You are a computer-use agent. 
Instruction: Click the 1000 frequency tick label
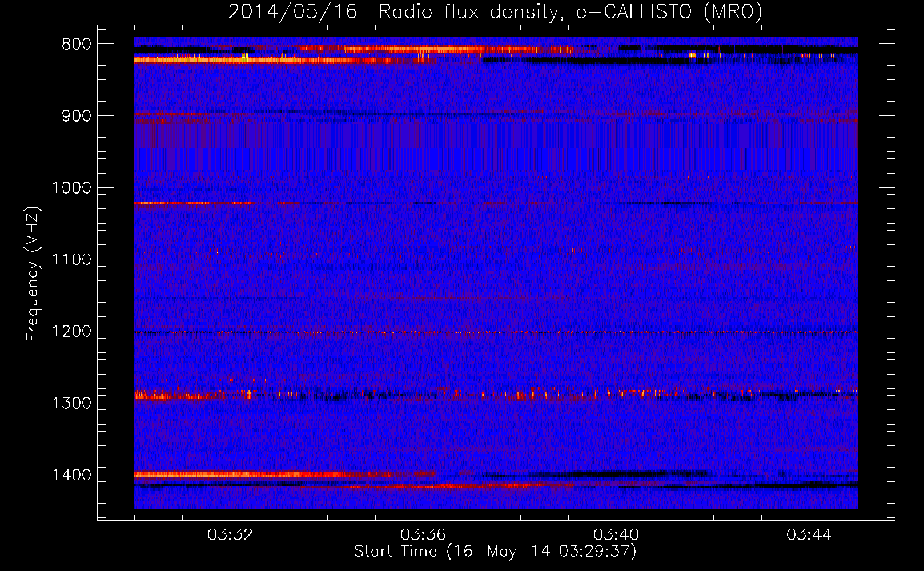71,188
